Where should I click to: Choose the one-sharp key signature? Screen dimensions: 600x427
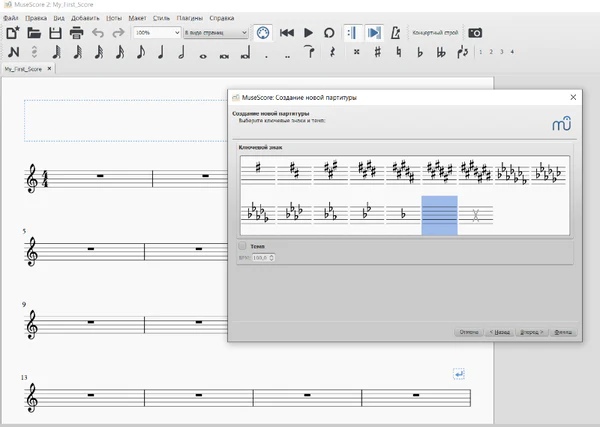(x=258, y=171)
